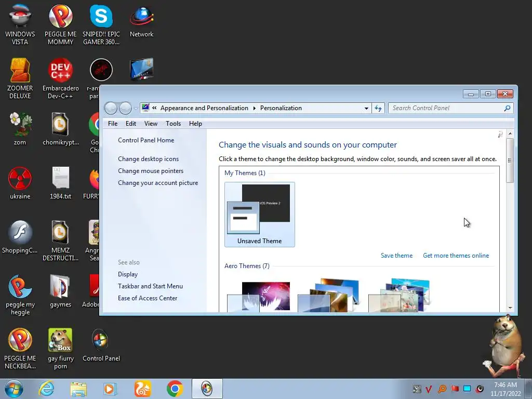Select the third Aero theme thumbnail
Image resolution: width=532 pixels, height=399 pixels.
pos(399,295)
